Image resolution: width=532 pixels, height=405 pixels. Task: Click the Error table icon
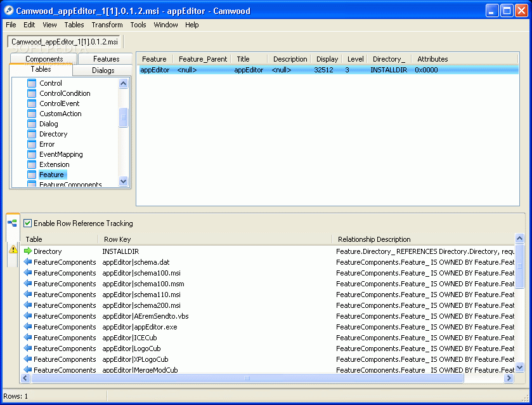coord(32,144)
